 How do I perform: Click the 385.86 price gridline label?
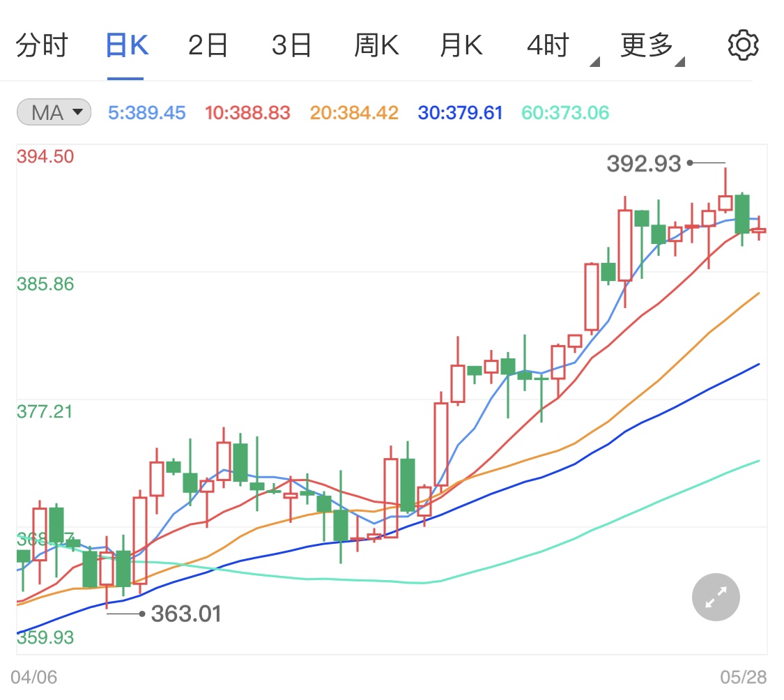tap(44, 284)
